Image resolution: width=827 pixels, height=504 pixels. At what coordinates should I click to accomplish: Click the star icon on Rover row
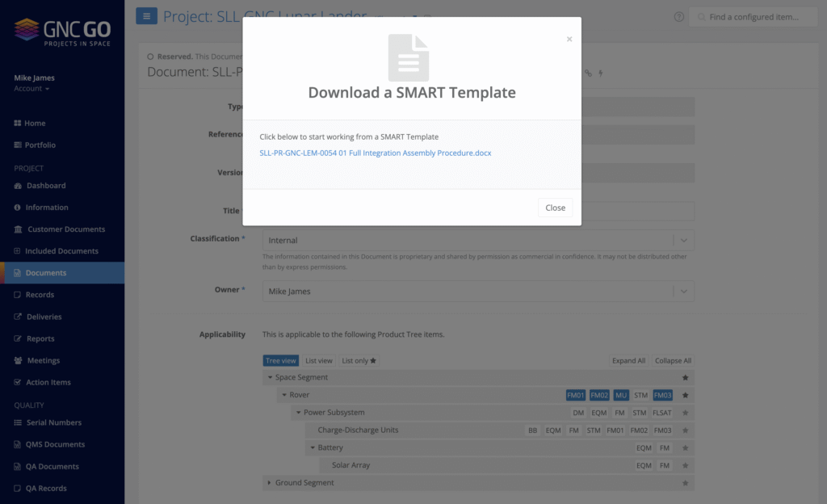point(686,395)
